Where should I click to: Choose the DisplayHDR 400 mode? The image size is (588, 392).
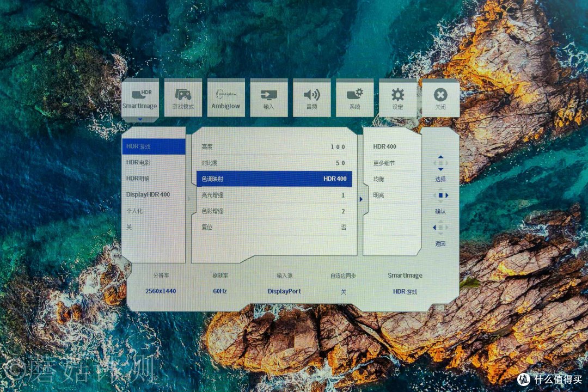[x=154, y=195]
